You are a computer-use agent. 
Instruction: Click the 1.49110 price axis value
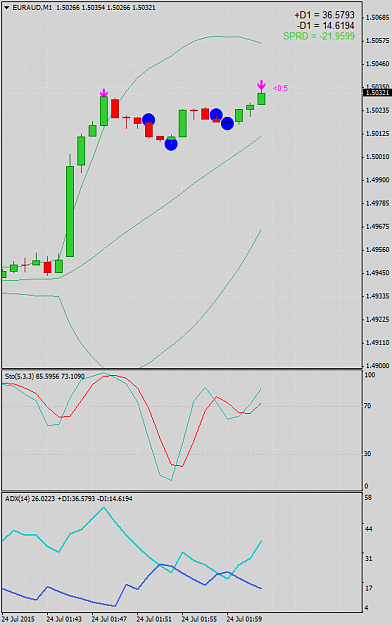point(377,342)
